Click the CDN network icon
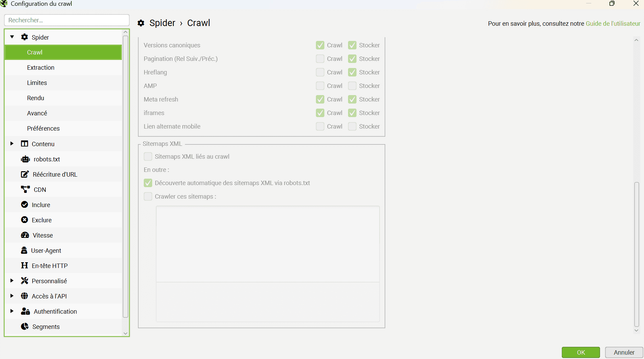The height and width of the screenshot is (359, 644). (x=25, y=189)
